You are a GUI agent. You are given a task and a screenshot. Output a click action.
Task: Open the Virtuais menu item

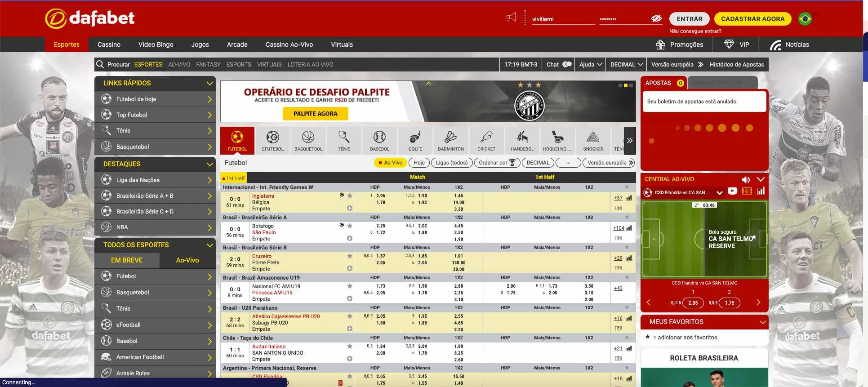tap(342, 44)
